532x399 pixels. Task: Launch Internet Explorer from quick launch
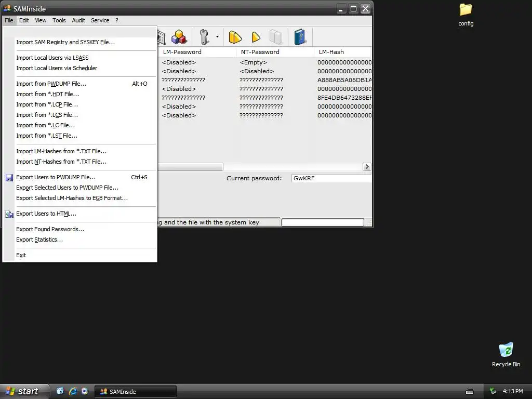pos(73,391)
